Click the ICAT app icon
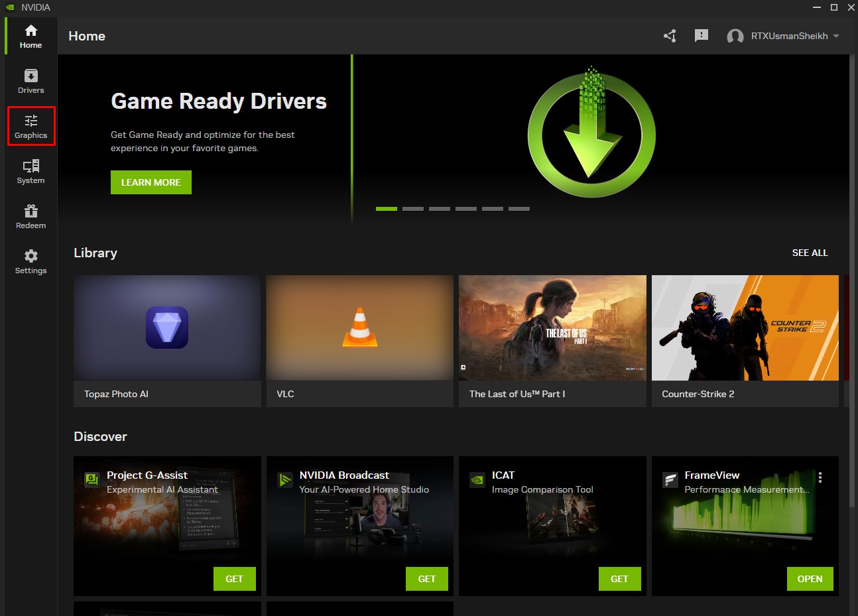Viewport: 858px width, 616px height. tap(477, 479)
